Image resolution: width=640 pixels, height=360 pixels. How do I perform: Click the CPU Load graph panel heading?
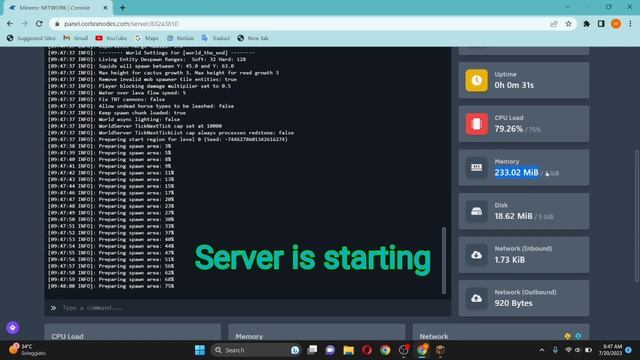(x=67, y=336)
